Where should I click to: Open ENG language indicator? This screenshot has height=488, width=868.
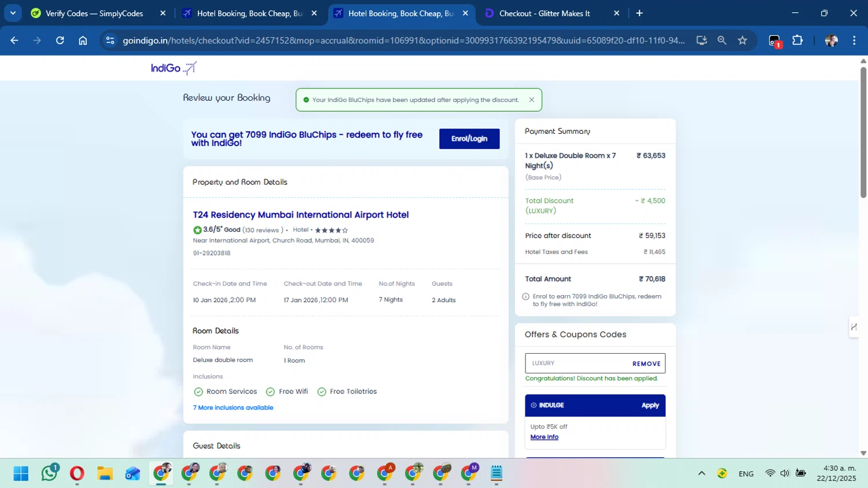pos(746,474)
